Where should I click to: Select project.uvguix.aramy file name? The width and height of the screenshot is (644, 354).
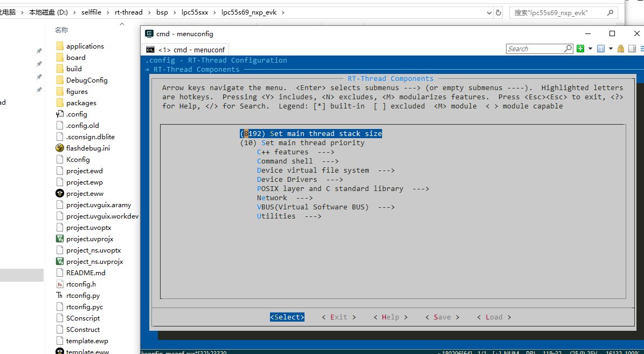pos(99,205)
